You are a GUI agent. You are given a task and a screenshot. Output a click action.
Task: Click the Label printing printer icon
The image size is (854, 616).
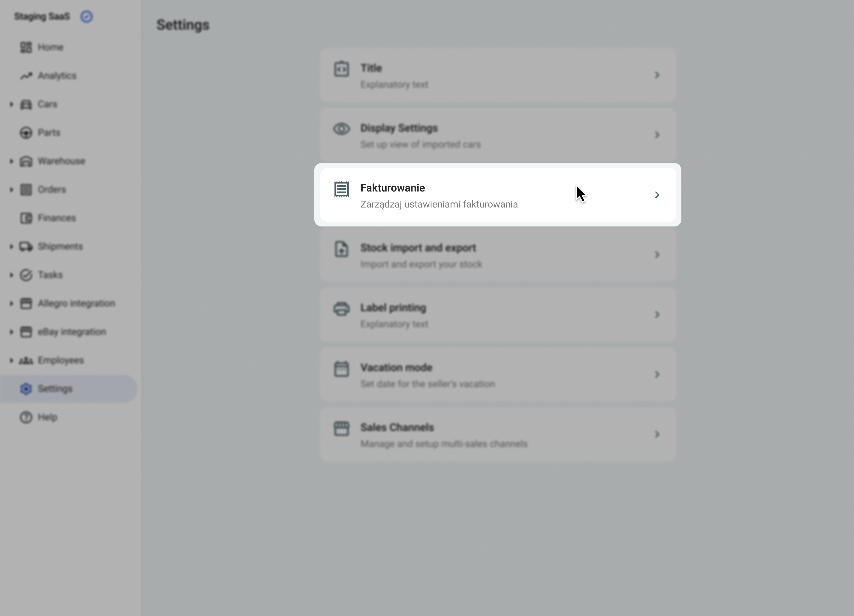click(341, 309)
